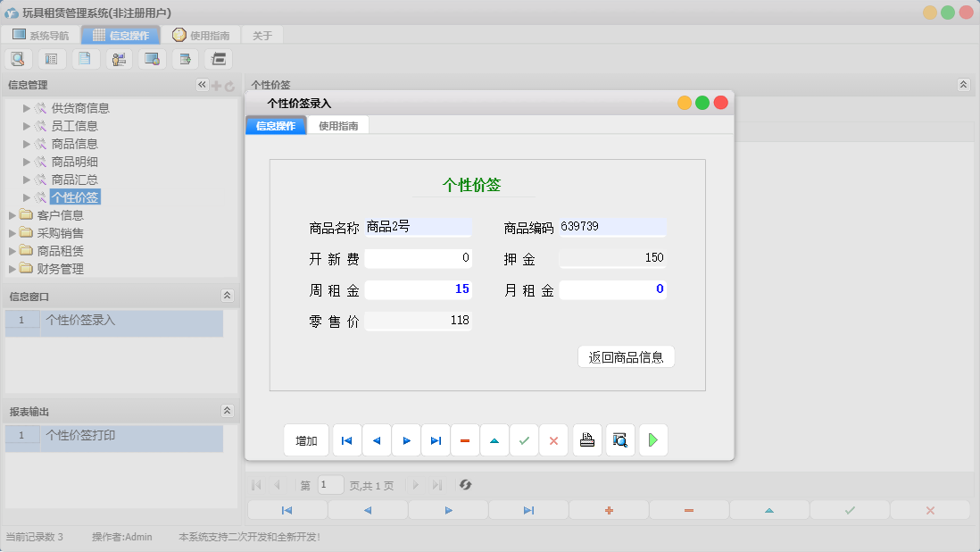Open the print preview in the dialog

619,439
